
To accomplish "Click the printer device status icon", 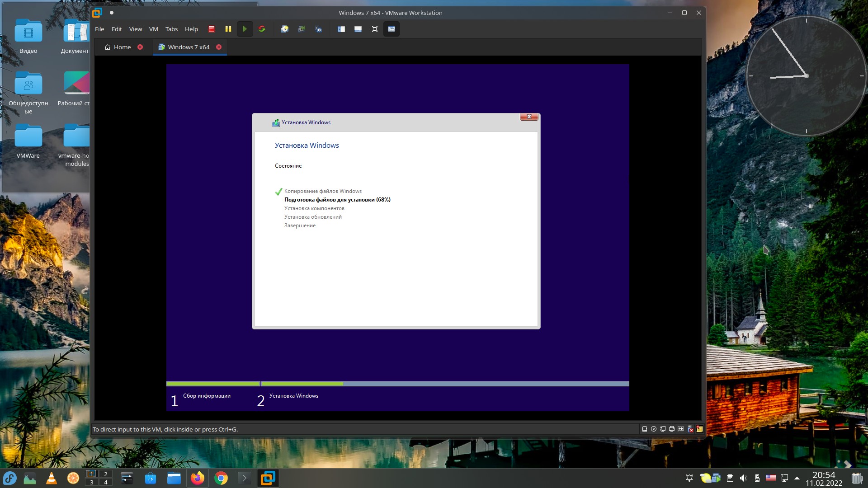I will [672, 429].
